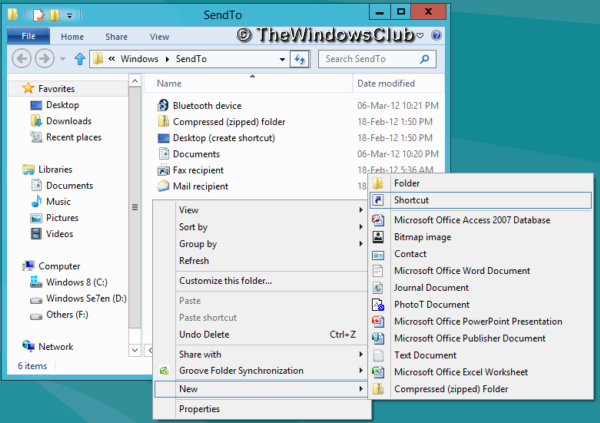Expand the Share with submenu

click(x=360, y=354)
